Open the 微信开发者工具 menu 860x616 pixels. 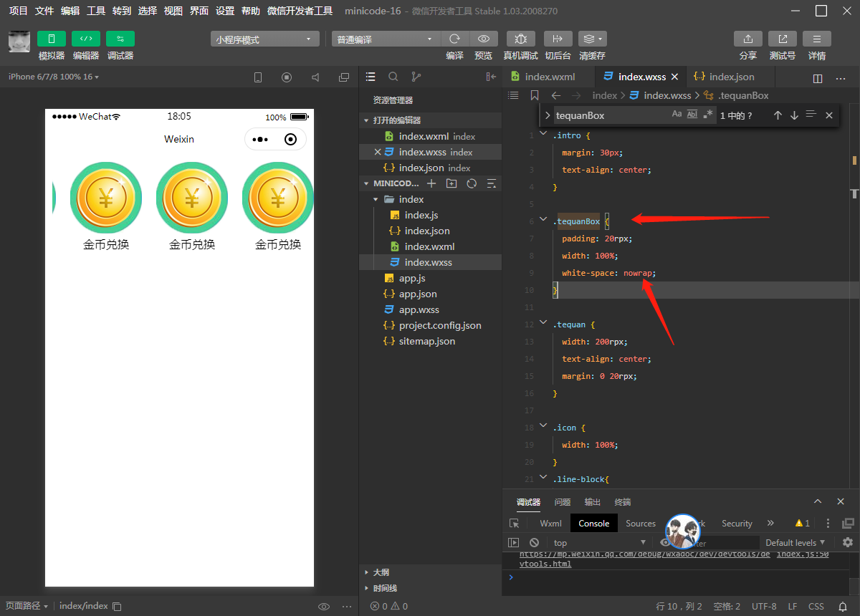300,11
